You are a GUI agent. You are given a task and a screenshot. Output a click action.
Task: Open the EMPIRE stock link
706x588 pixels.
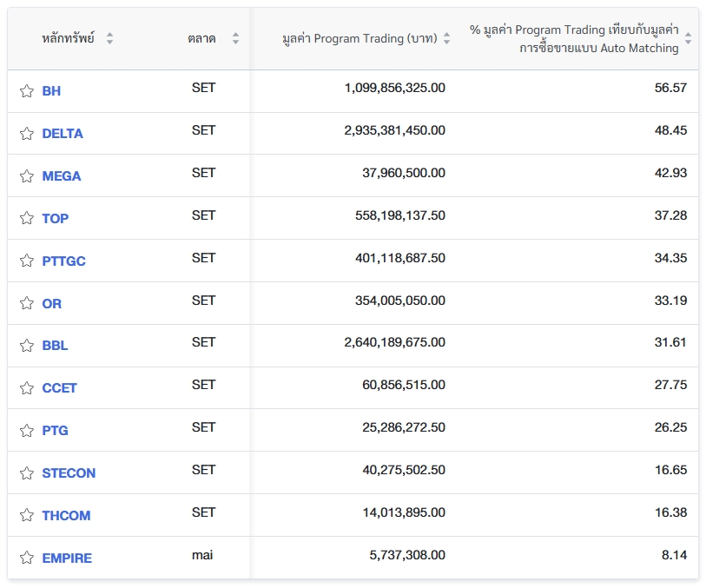[67, 558]
